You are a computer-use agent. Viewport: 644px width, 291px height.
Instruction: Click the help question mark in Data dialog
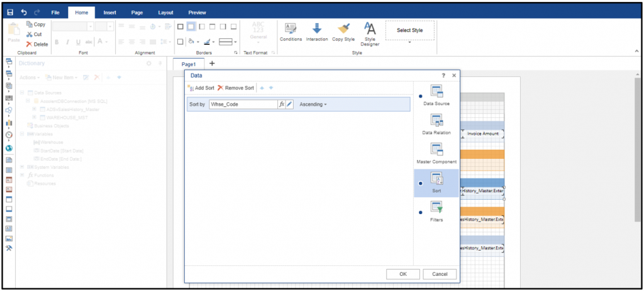[443, 76]
